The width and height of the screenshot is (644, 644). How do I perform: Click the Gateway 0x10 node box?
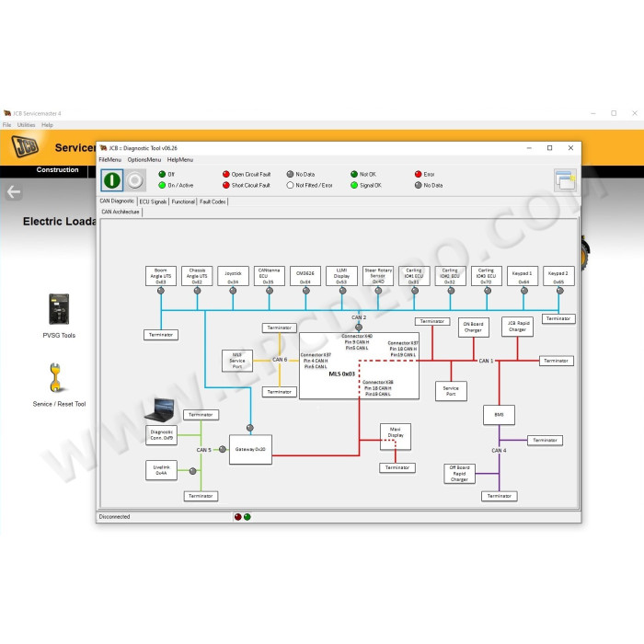[x=250, y=450]
